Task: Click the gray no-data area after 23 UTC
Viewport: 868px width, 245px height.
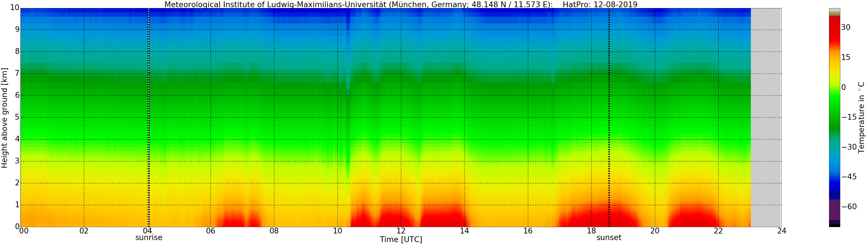Action: click(766, 117)
